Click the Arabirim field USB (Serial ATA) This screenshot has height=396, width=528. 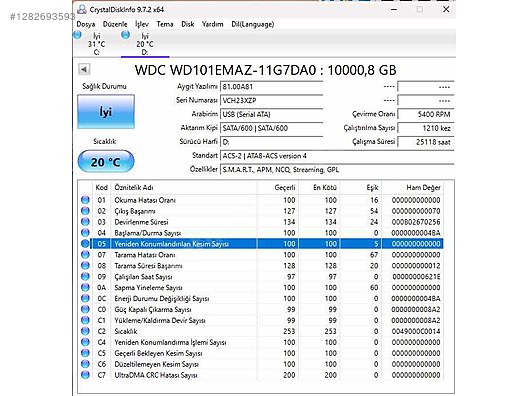[x=271, y=114]
